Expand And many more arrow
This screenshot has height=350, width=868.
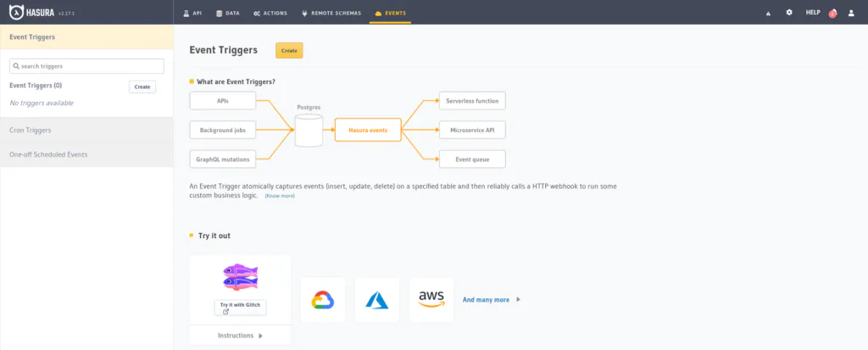point(518,300)
